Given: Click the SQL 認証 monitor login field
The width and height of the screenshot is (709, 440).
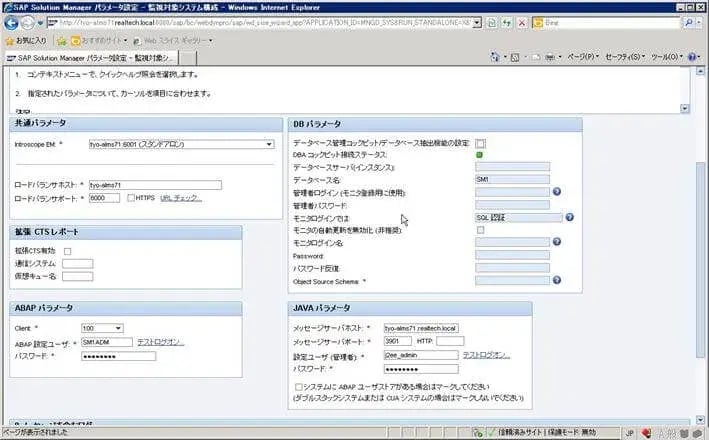Looking at the screenshot, I should click(519, 218).
